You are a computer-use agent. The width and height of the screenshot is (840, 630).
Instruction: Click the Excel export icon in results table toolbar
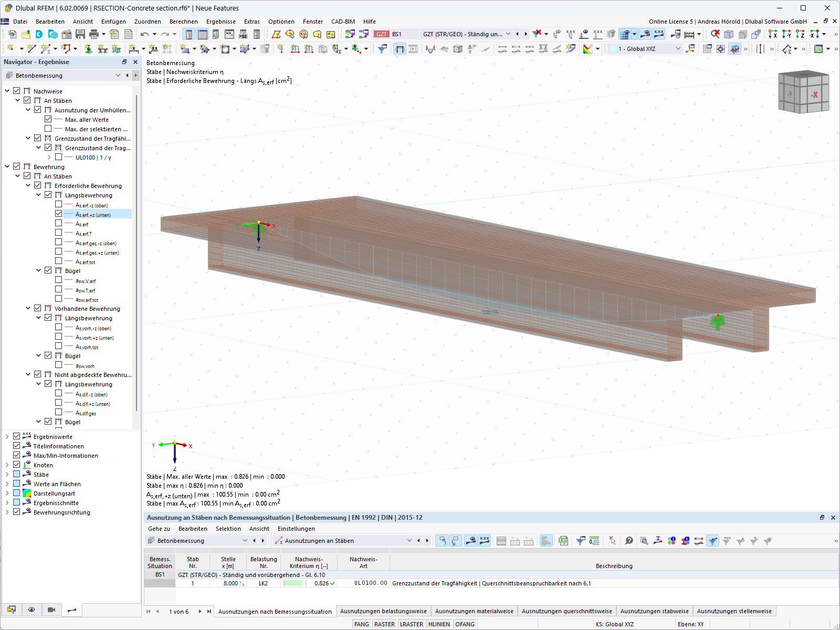(562, 541)
